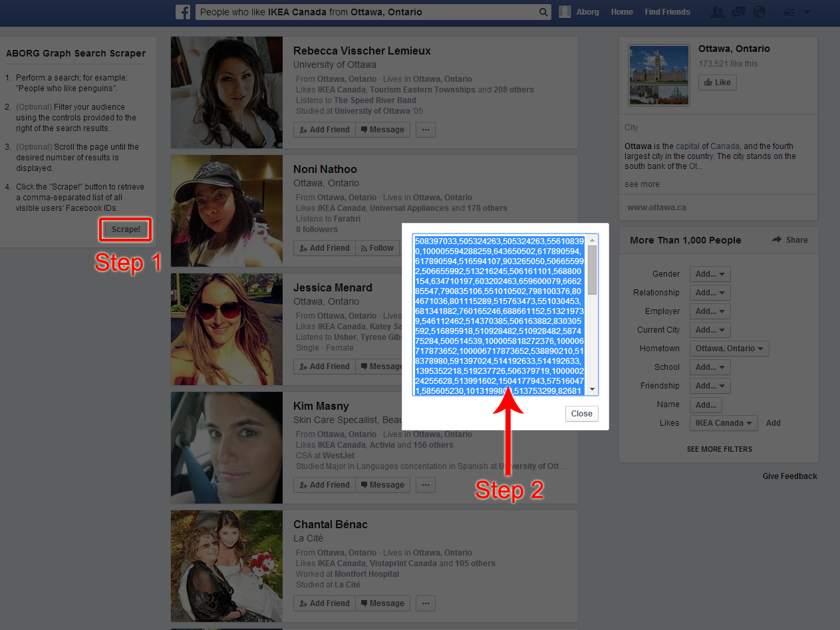Go to Home in the top bar

622,12
